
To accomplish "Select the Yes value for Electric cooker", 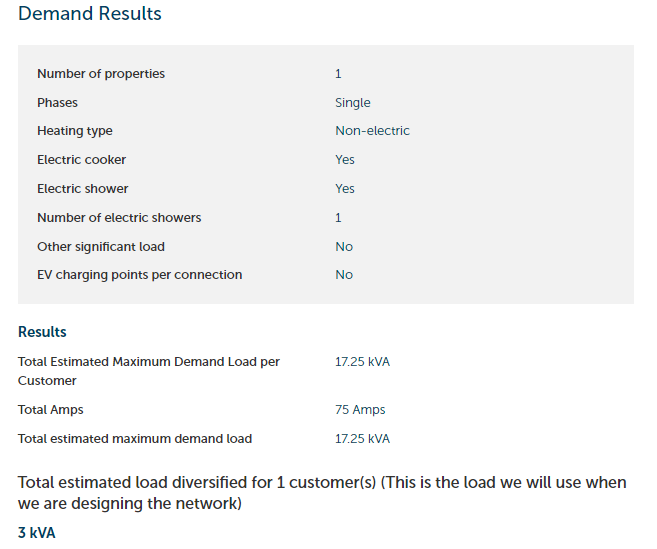I will (x=345, y=160).
